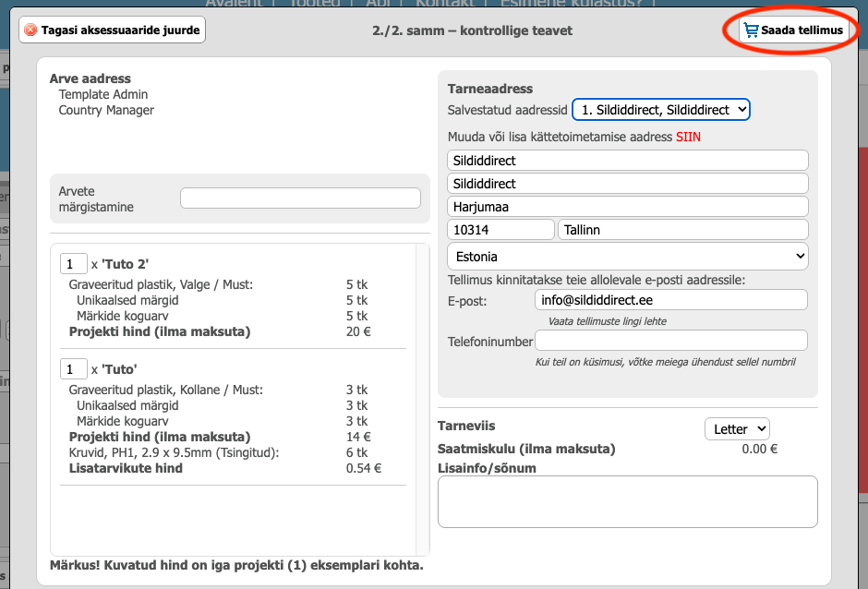
Task: Click the postal code field 10314
Action: [x=500, y=230]
